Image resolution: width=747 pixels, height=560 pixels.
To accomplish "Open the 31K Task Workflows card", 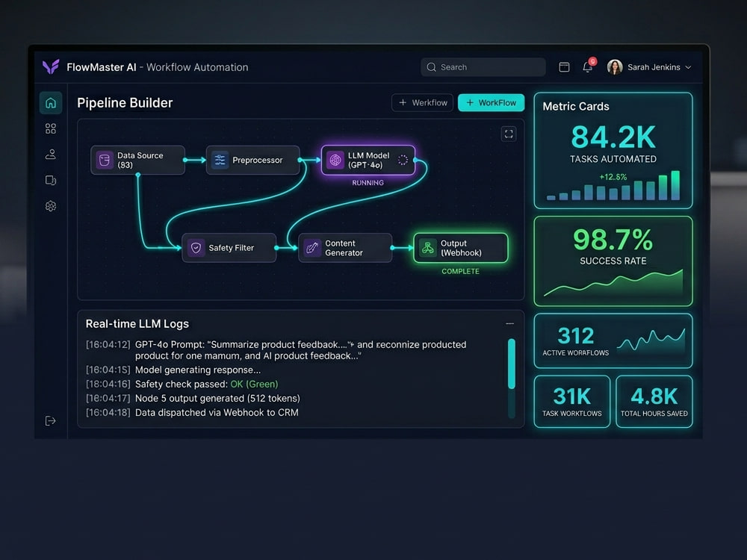I will pos(571,402).
